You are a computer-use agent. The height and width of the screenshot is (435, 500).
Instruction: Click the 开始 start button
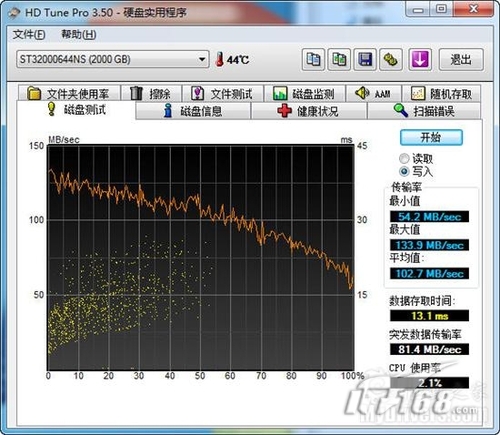(431, 137)
